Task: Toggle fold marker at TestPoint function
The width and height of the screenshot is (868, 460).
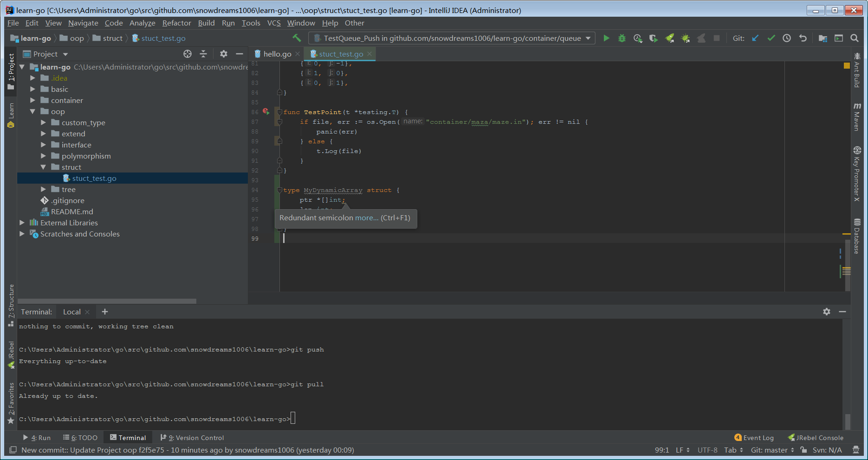Action: (280, 112)
